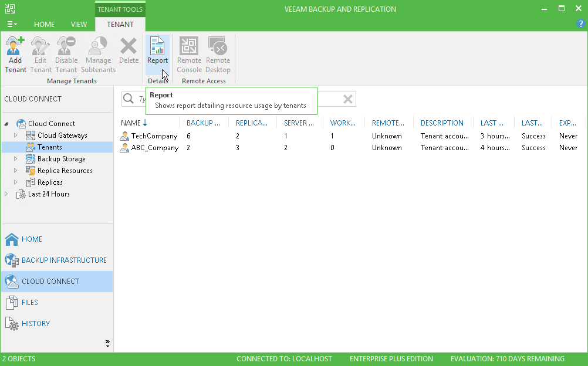Open the main application menu button
Screen dimensions: 588x366
tap(12, 25)
